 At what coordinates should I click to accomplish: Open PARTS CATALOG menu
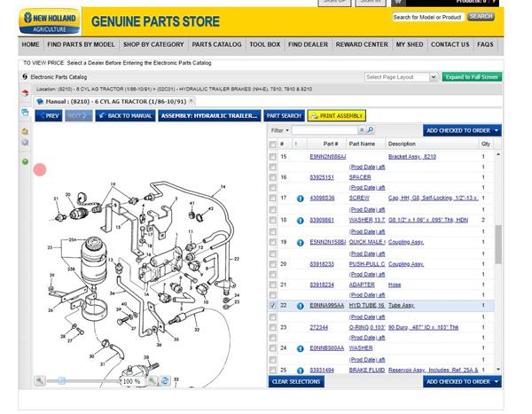217,44
